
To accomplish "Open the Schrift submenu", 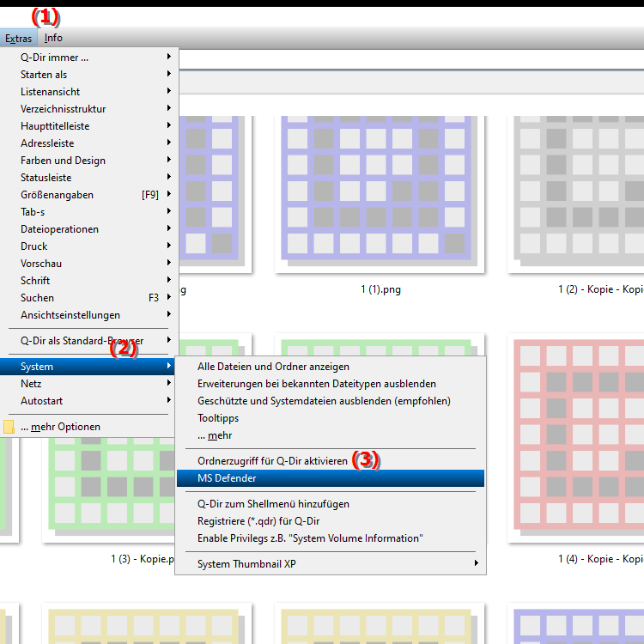I will pos(89,281).
